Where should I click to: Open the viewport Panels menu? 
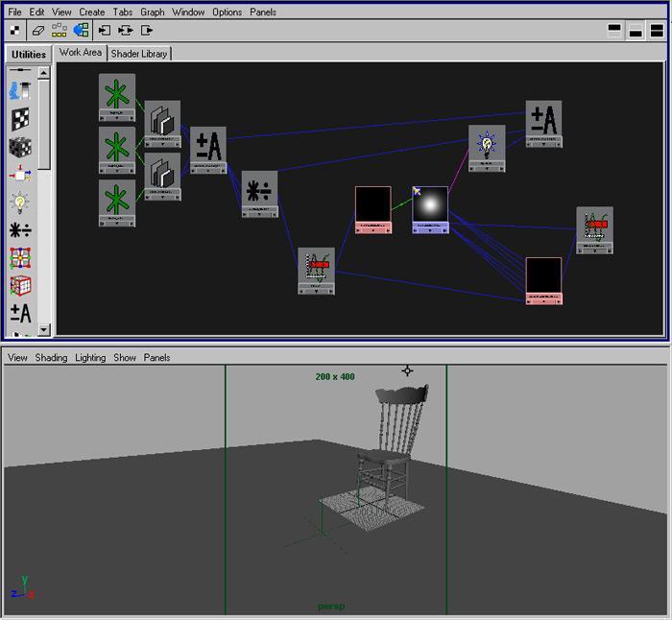coord(156,357)
